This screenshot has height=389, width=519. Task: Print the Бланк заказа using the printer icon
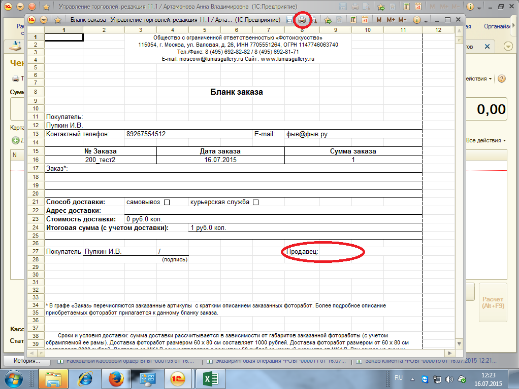coord(302,20)
